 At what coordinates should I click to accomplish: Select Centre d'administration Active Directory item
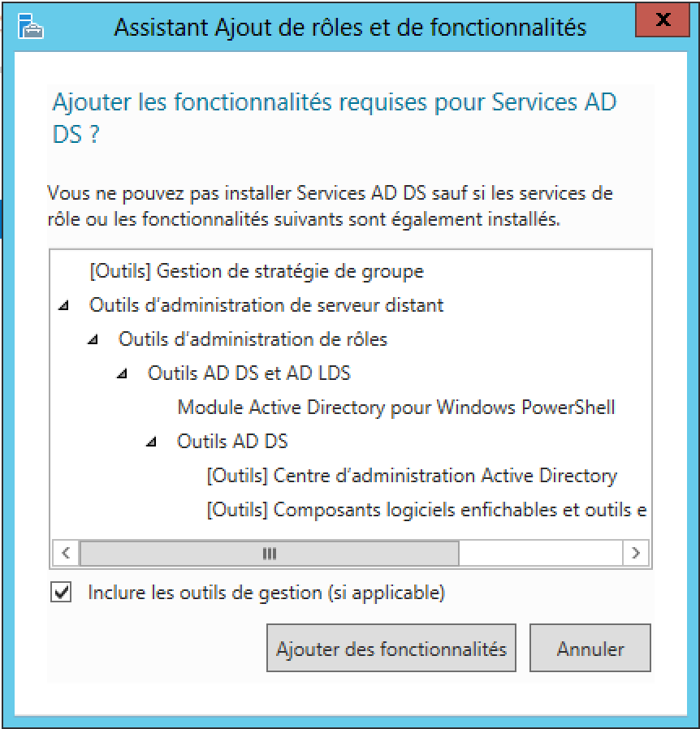coord(412,476)
